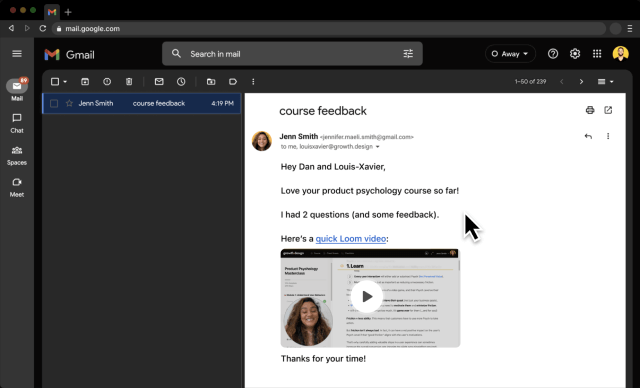Open toolbar More options dots
This screenshot has height=388, width=640.
[x=253, y=82]
